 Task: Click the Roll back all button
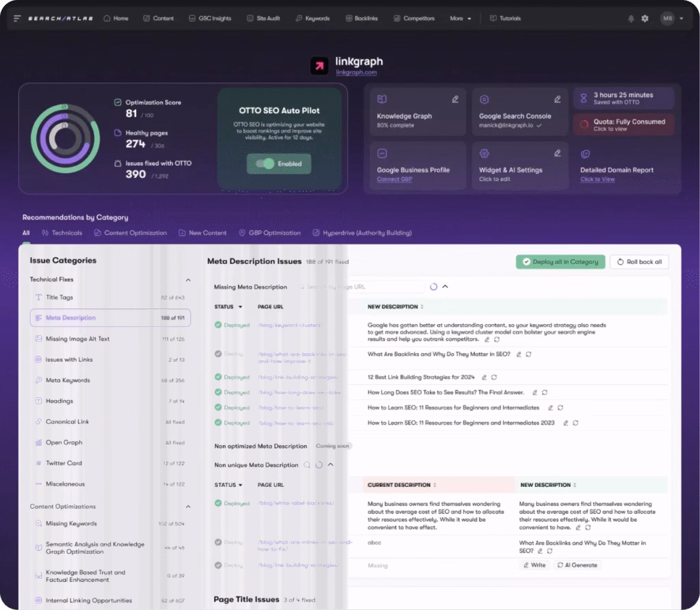pos(638,262)
